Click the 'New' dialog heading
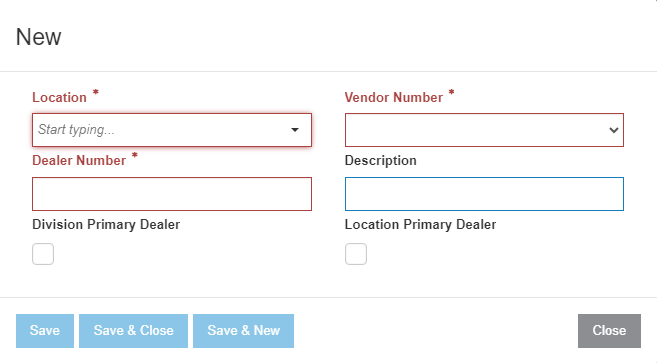Viewport: 657px width, 363px height. click(39, 37)
